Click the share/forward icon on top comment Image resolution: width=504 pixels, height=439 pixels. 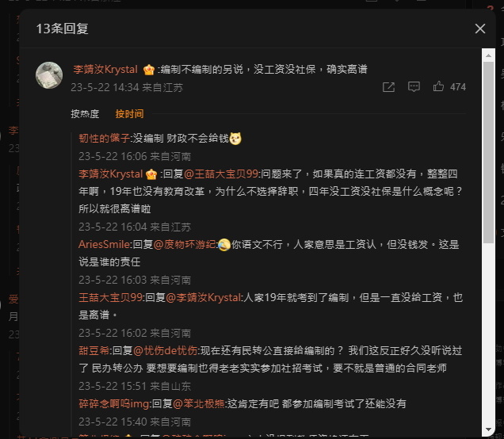[x=388, y=87]
